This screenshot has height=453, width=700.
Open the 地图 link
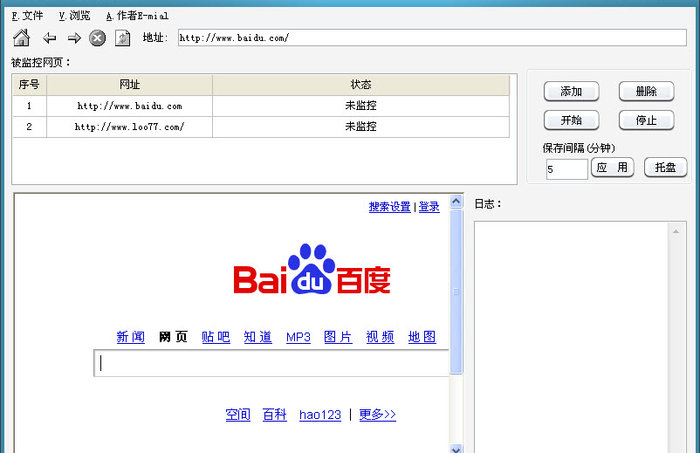click(x=422, y=337)
